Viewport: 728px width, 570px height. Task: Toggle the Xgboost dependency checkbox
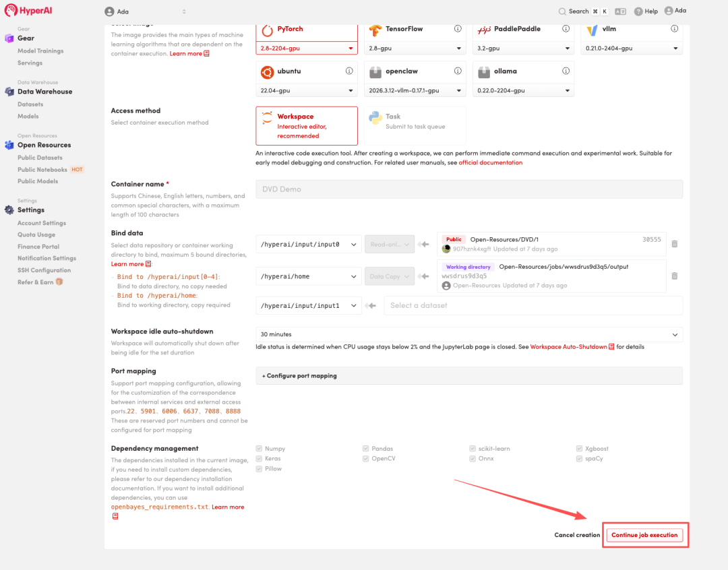580,449
